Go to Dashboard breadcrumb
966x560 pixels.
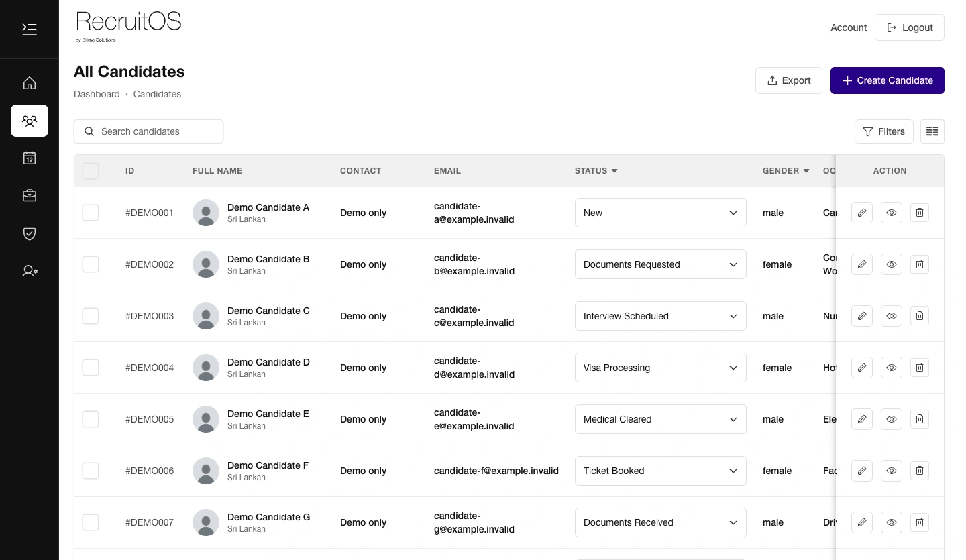tap(97, 94)
